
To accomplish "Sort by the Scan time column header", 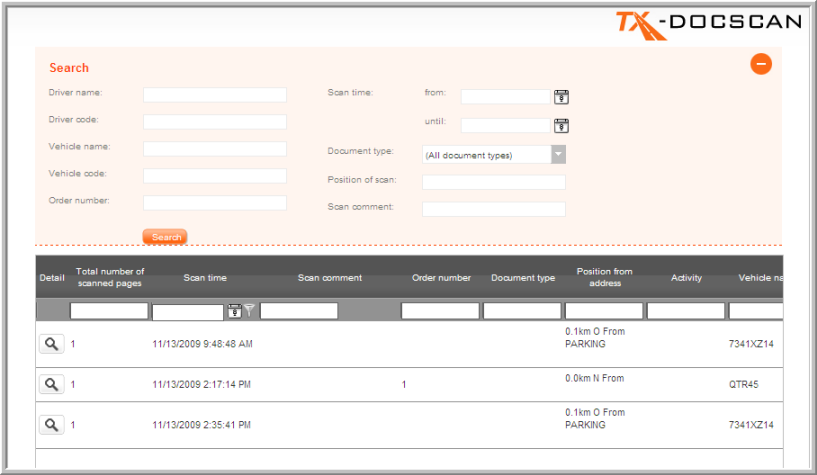I will point(204,278).
